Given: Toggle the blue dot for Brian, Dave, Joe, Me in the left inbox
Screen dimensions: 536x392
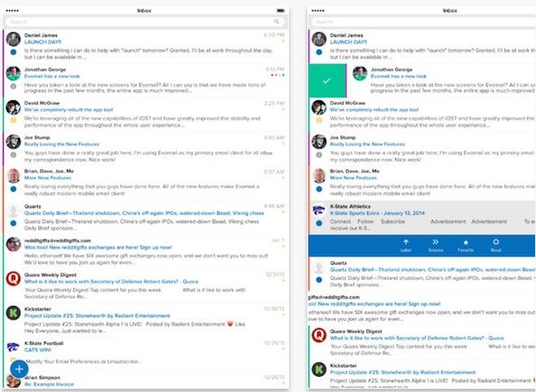Looking at the screenshot, I should coord(14,189).
